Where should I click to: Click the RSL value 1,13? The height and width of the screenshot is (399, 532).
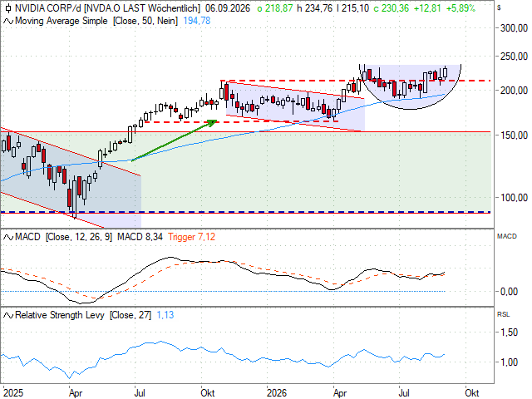[x=165, y=315]
